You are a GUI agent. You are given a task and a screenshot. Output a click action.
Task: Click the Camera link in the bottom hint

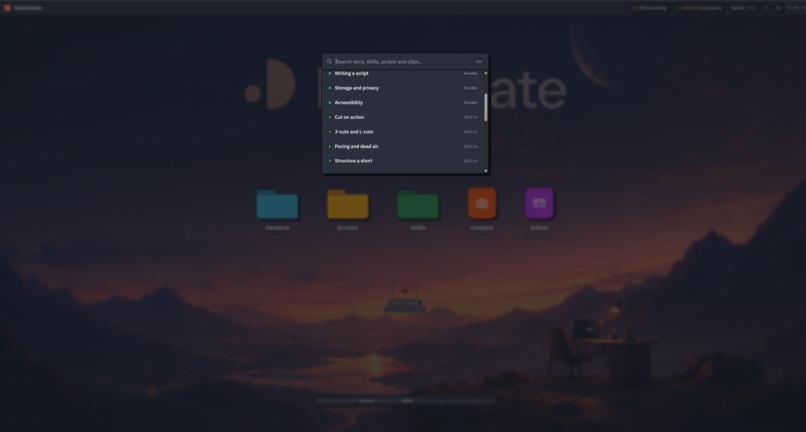click(x=367, y=401)
